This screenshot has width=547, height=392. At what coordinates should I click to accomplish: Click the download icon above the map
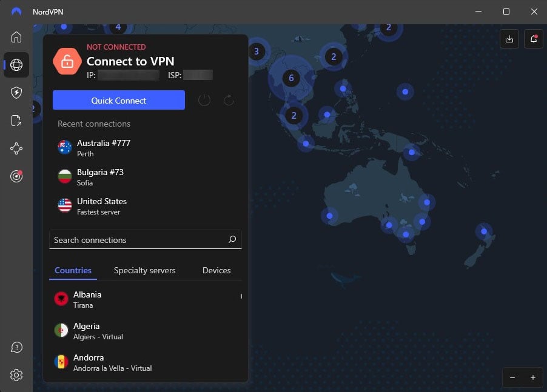[x=509, y=39]
